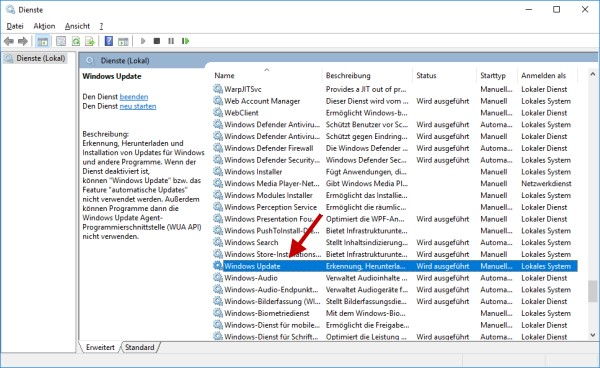
Task: Click the gear icon beside Windows Search
Action: point(218,243)
